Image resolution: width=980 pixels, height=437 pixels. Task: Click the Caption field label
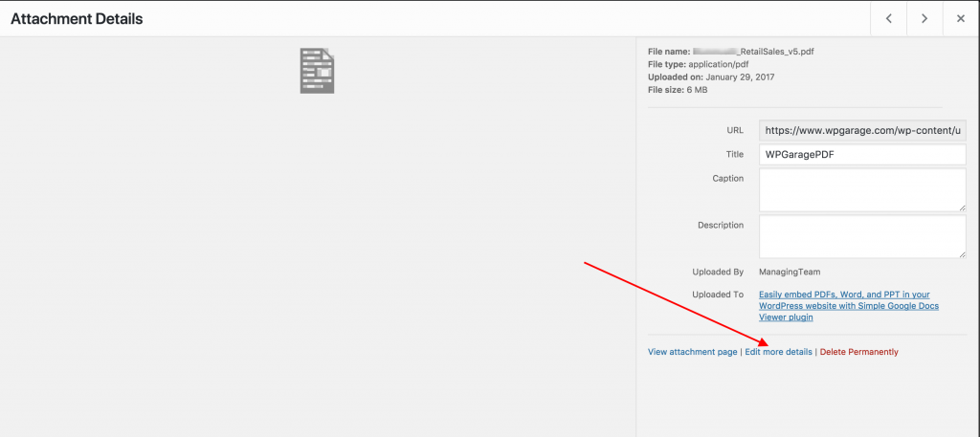coord(726,179)
